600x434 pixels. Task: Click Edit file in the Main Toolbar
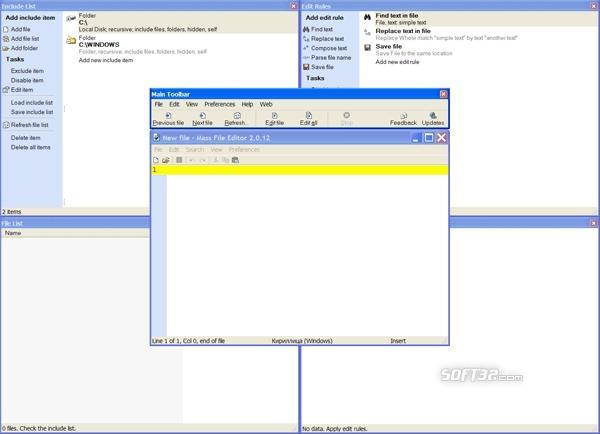coord(274,119)
